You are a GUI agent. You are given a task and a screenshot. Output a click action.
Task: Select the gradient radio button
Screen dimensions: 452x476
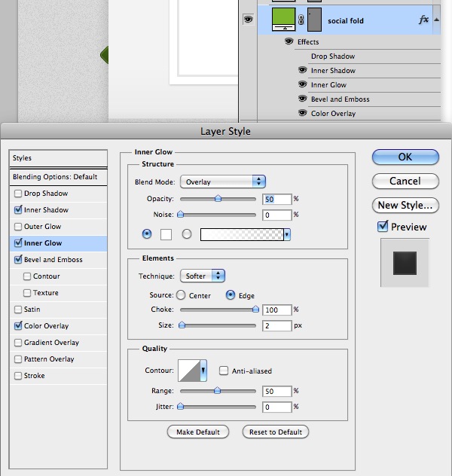point(187,234)
